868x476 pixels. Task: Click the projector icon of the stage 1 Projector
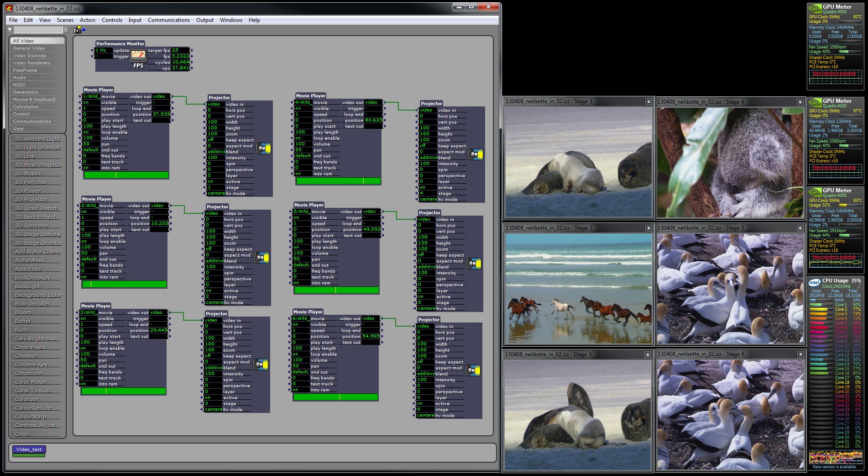click(x=264, y=148)
